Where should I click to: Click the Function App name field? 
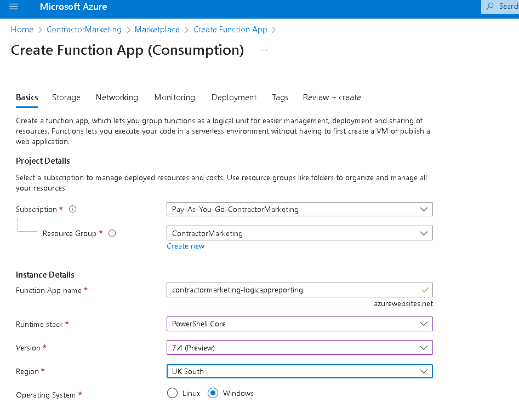point(300,290)
